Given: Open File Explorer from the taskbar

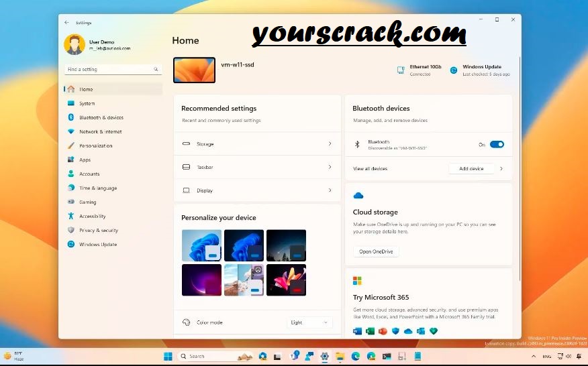Looking at the screenshot, I should tap(340, 356).
